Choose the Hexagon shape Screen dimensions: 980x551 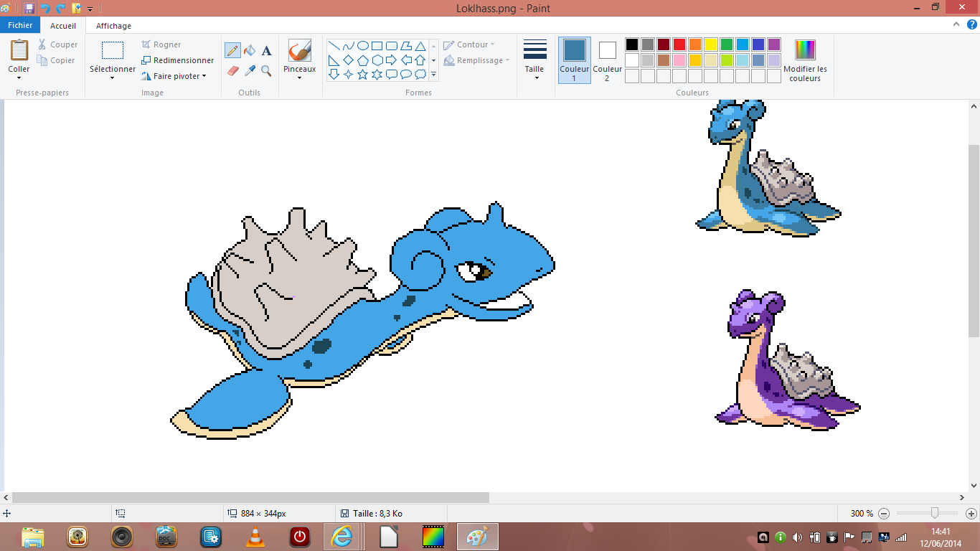point(377,60)
